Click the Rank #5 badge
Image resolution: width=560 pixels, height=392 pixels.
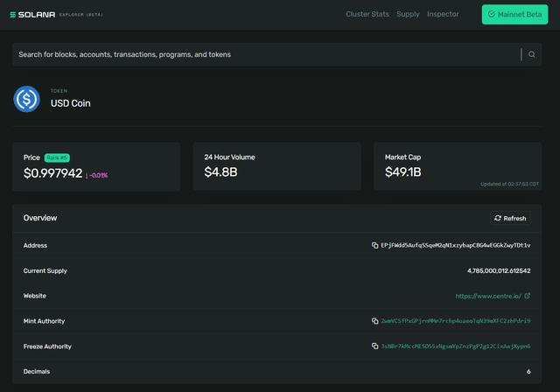(57, 157)
